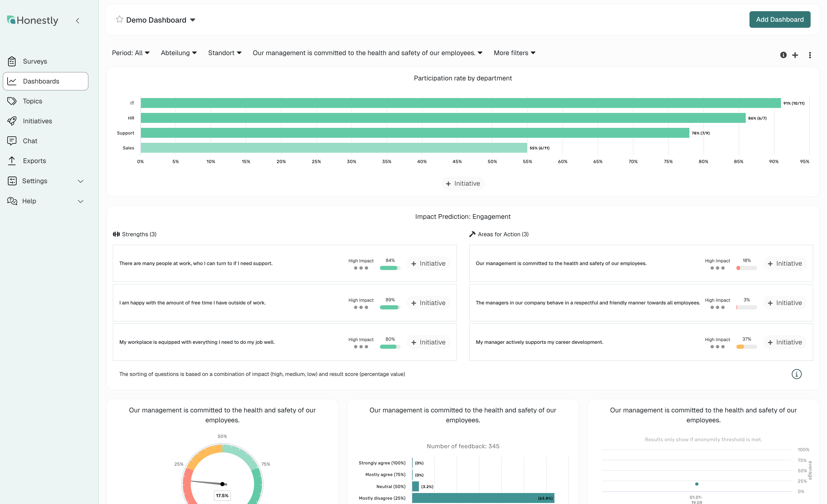Open the Period: All dropdown
Image resolution: width=827 pixels, height=504 pixels.
pyautogui.click(x=131, y=53)
